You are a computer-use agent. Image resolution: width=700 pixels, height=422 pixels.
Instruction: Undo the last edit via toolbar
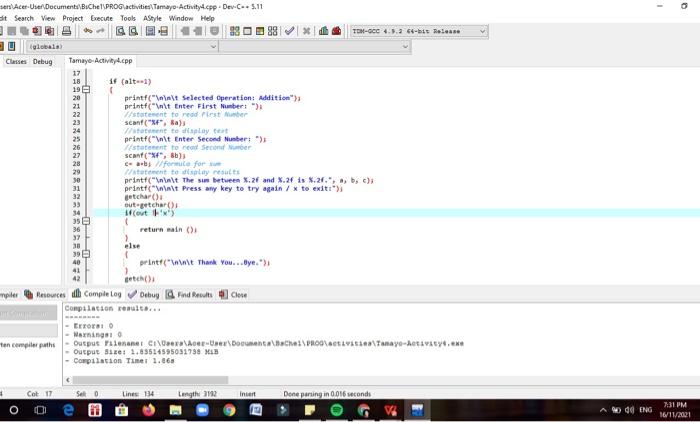88,31
